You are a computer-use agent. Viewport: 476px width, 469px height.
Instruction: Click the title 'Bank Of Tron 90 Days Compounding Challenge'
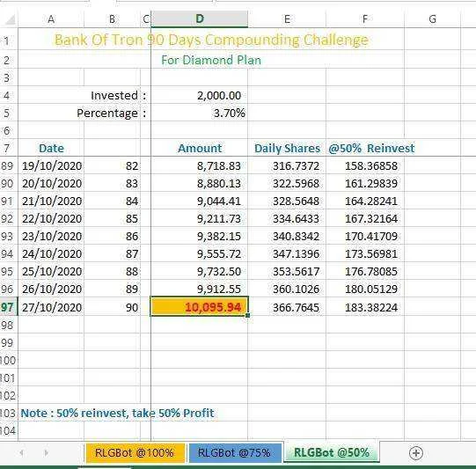click(x=211, y=40)
